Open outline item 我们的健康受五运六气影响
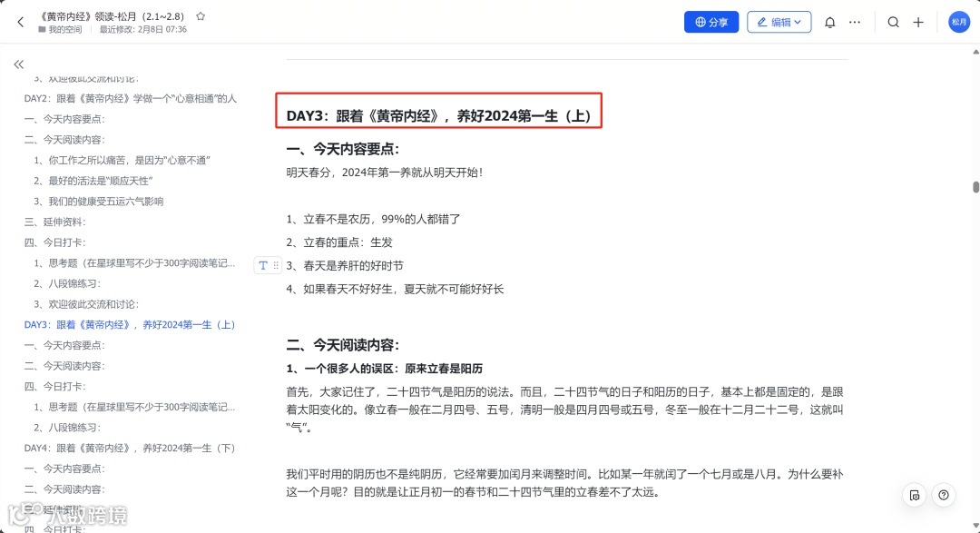The height and width of the screenshot is (533, 980). (x=99, y=202)
